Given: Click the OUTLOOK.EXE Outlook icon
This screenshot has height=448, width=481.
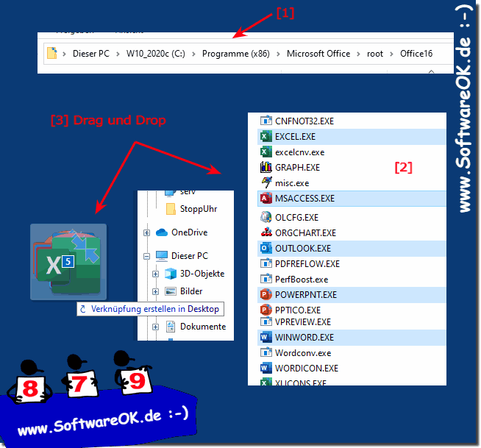Looking at the screenshot, I should tap(266, 248).
